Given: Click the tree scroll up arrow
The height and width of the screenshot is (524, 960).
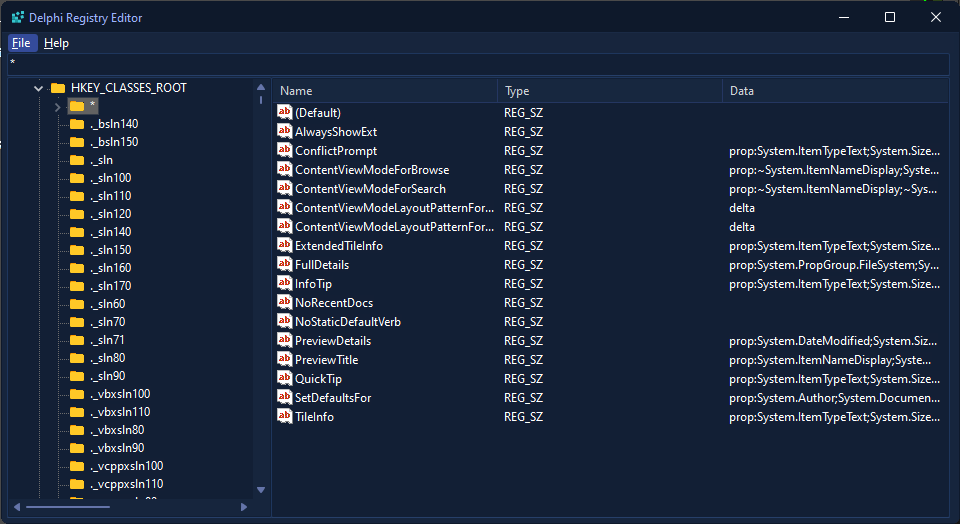Looking at the screenshot, I should click(x=261, y=87).
